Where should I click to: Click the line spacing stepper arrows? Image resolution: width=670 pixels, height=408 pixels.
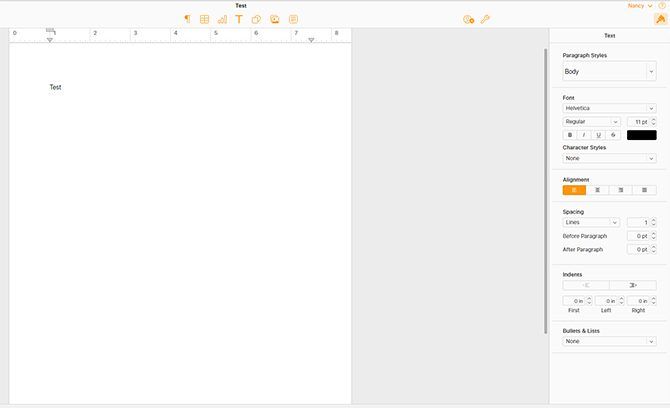coord(653,222)
